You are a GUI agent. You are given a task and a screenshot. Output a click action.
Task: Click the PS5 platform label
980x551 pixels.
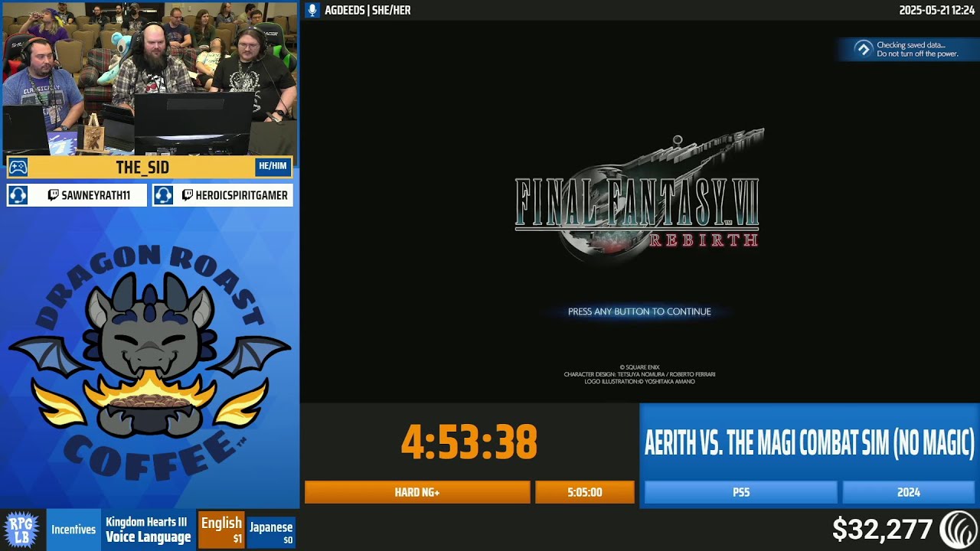click(x=741, y=492)
